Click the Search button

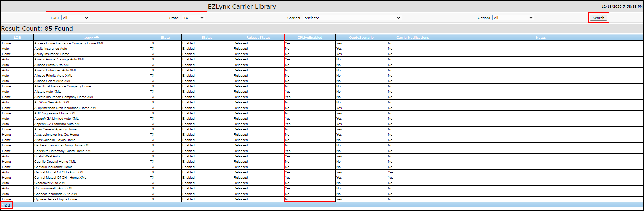click(598, 18)
